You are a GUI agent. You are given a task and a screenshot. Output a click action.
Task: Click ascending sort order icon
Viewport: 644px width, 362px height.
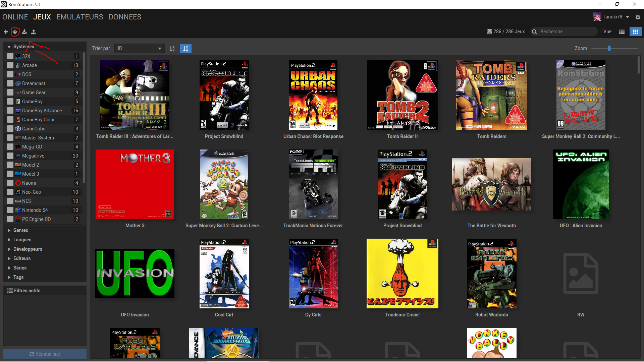tap(172, 49)
